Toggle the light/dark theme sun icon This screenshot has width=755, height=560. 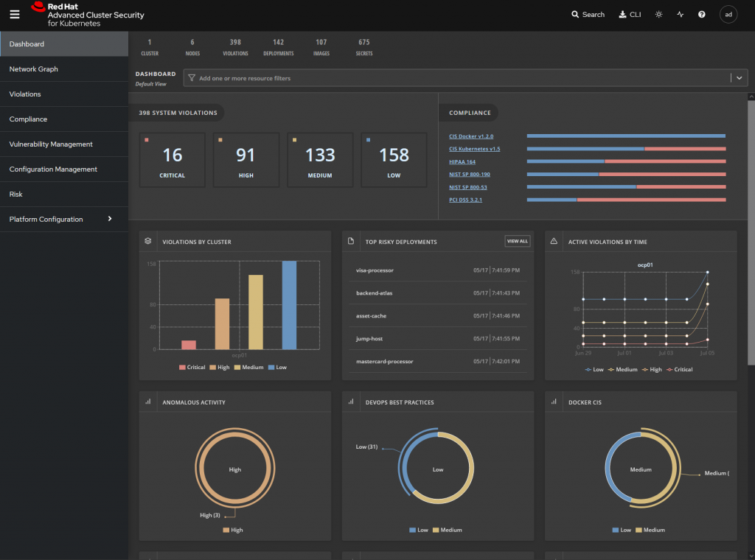click(x=658, y=15)
